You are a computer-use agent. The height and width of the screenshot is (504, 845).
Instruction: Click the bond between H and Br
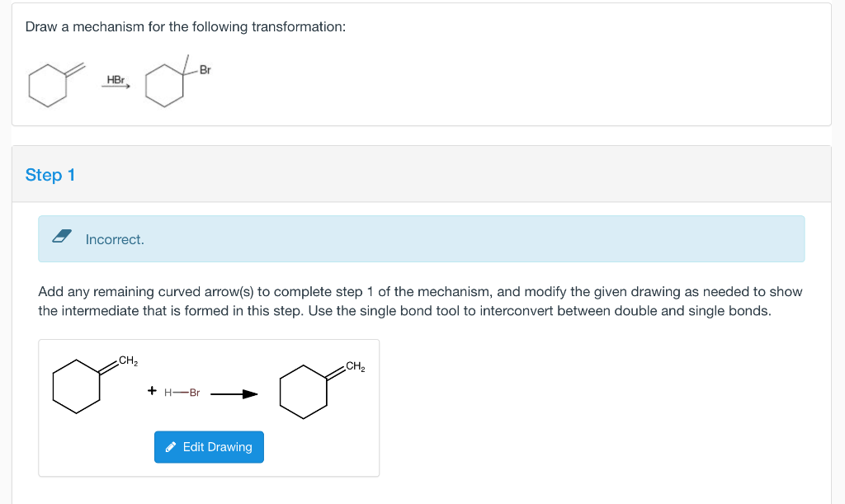[x=181, y=393]
